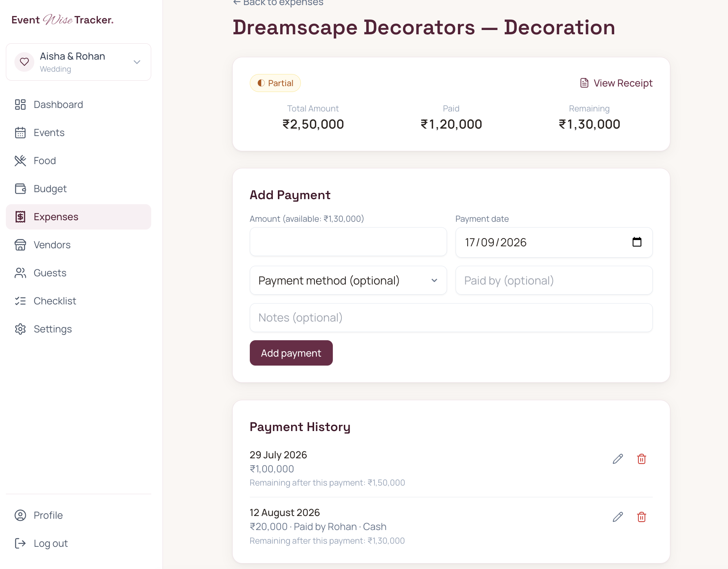Click the heart icon beside Aisha & Rohan
This screenshot has width=728, height=569.
click(24, 62)
